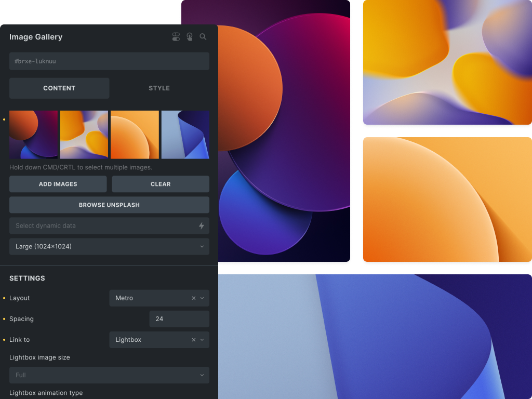Open the interactions (hand) icon in header

[x=189, y=36]
